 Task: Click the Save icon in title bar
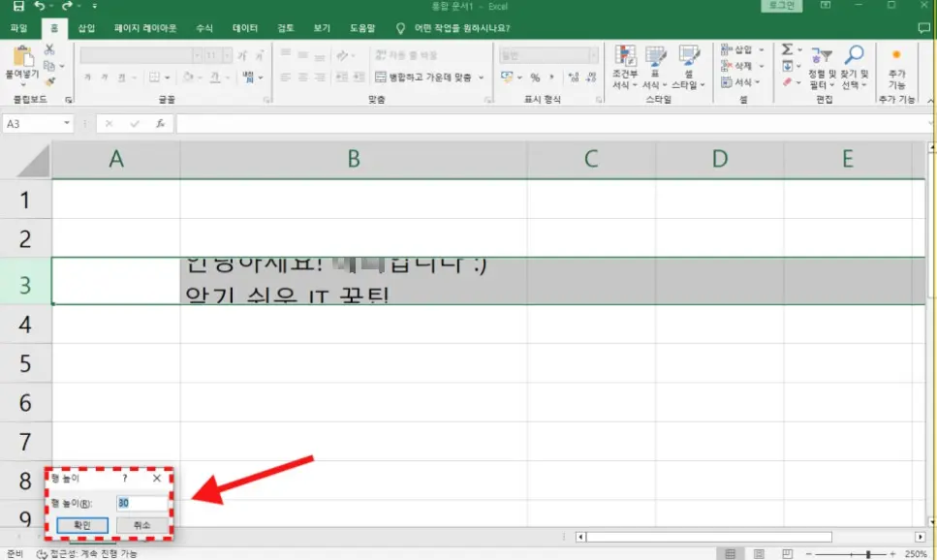click(x=17, y=7)
